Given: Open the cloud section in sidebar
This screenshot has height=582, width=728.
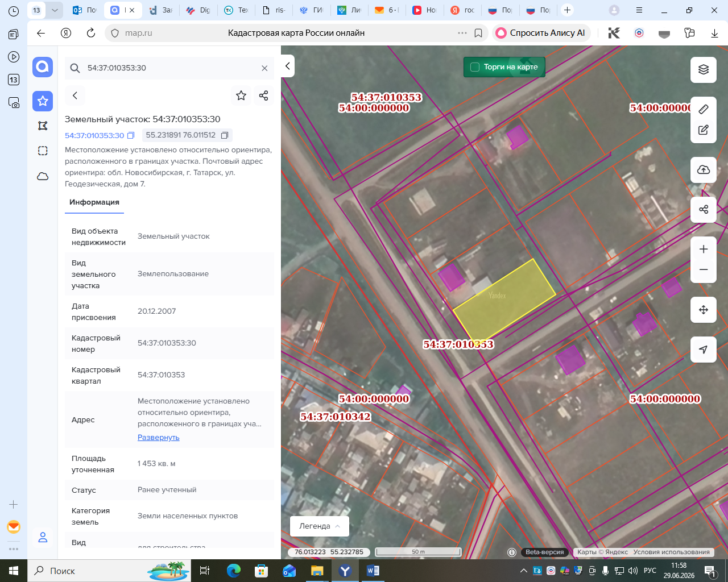Looking at the screenshot, I should click(43, 176).
